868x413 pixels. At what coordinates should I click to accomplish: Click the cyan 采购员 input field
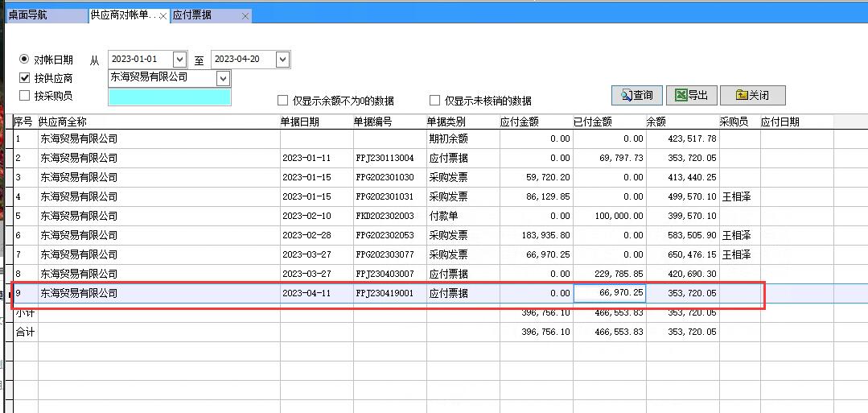[169, 97]
